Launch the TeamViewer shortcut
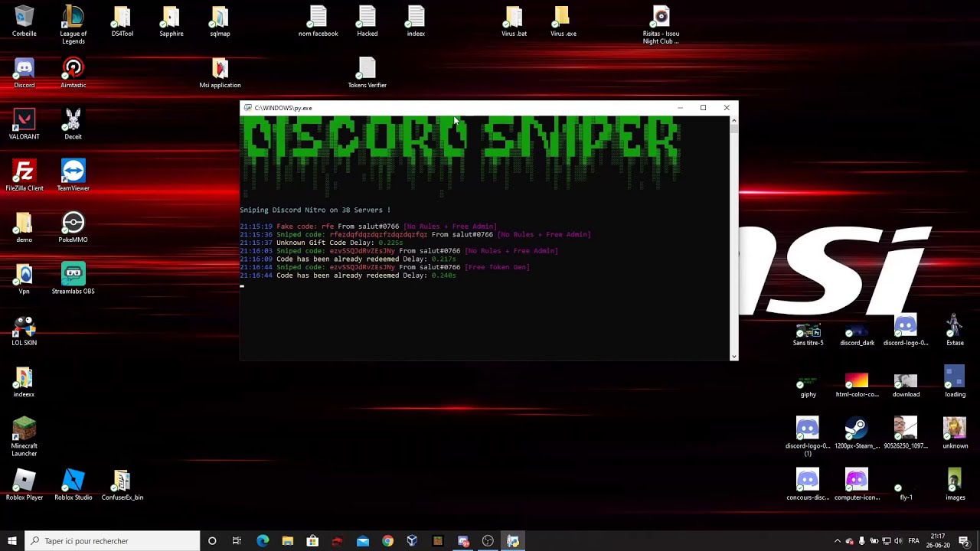 coord(73,175)
